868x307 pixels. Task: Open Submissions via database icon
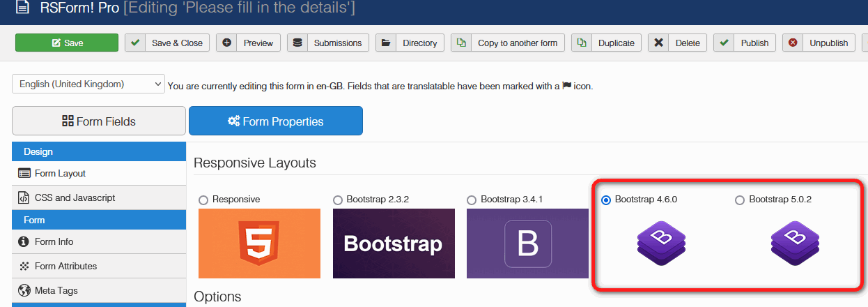tap(297, 43)
